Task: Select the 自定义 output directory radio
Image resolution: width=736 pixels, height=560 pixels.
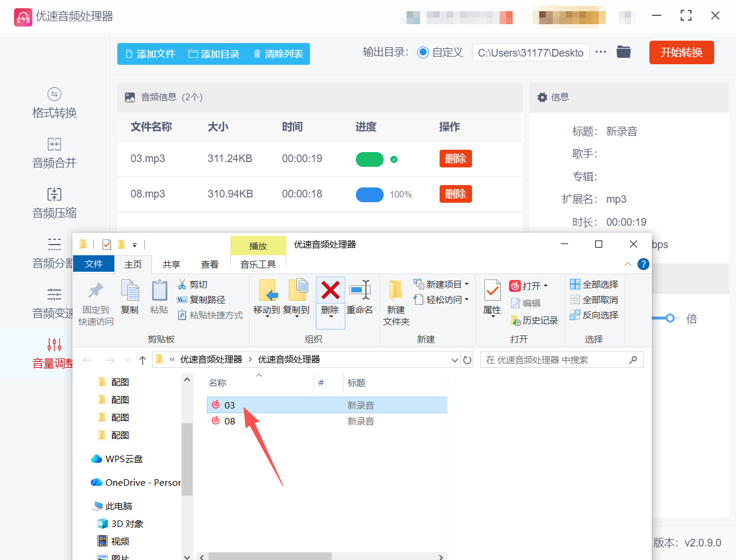Action: pos(423,52)
